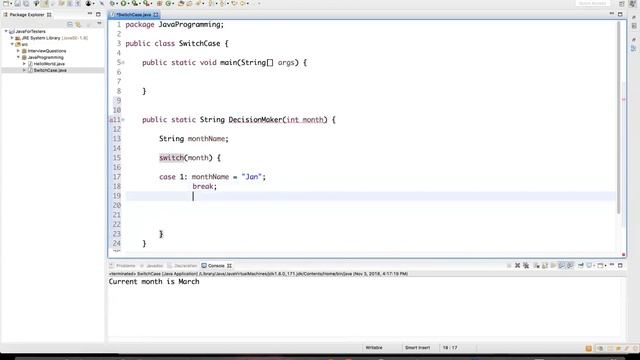Open dropdown arrow next to Debug icon
Viewport: 640px width, 360px height.
tap(118, 4)
